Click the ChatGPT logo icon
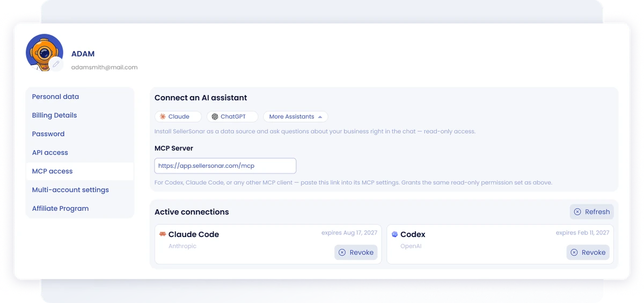 pyautogui.click(x=215, y=116)
